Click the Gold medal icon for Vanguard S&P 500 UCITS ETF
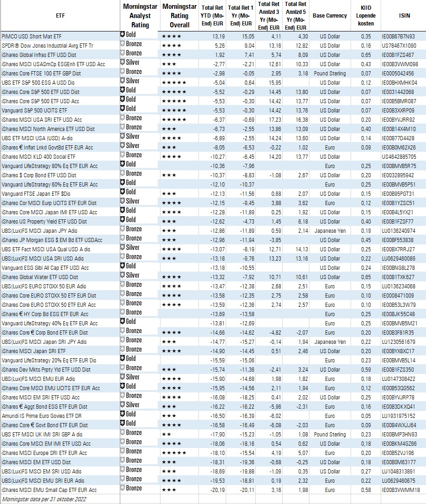426x504 pixels. click(123, 109)
